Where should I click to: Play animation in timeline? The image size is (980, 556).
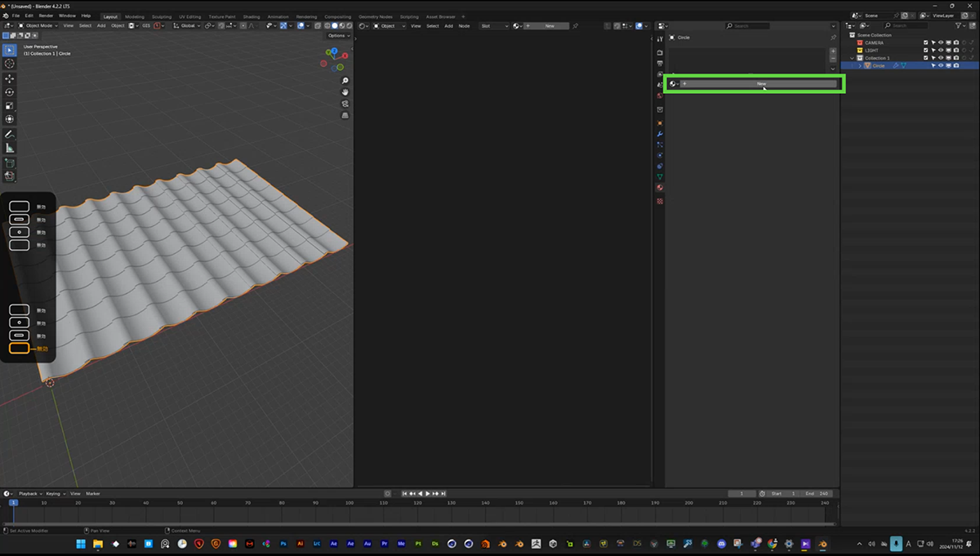click(428, 493)
